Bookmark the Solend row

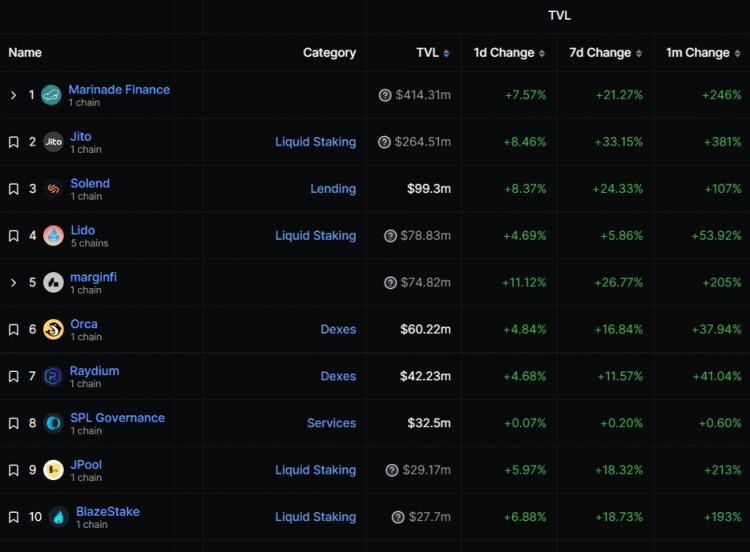[14, 189]
